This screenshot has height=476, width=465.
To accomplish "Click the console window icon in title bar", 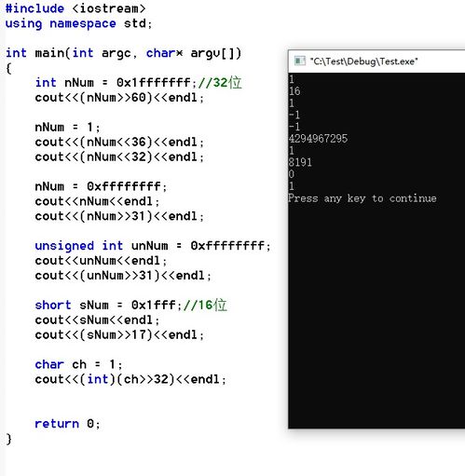I will (299, 61).
